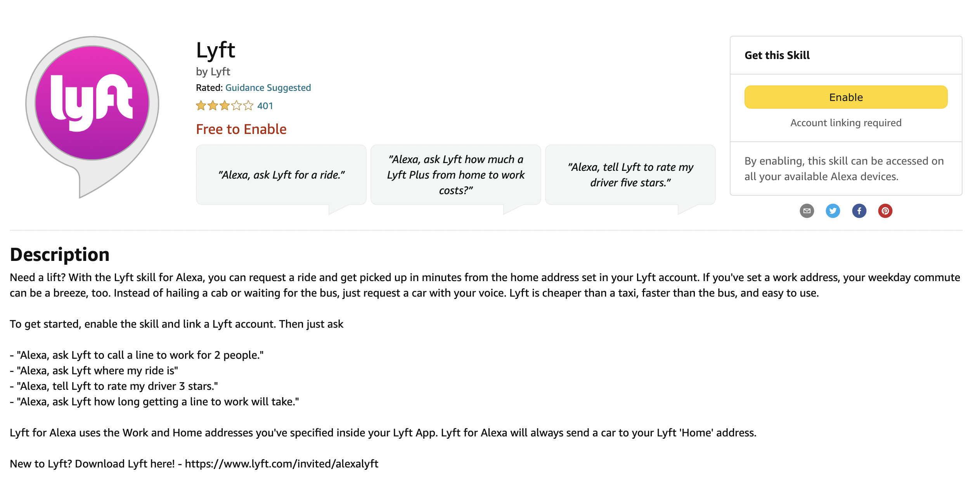Click the Lyft Plus cost example bubble
The image size is (980, 483).
455,175
